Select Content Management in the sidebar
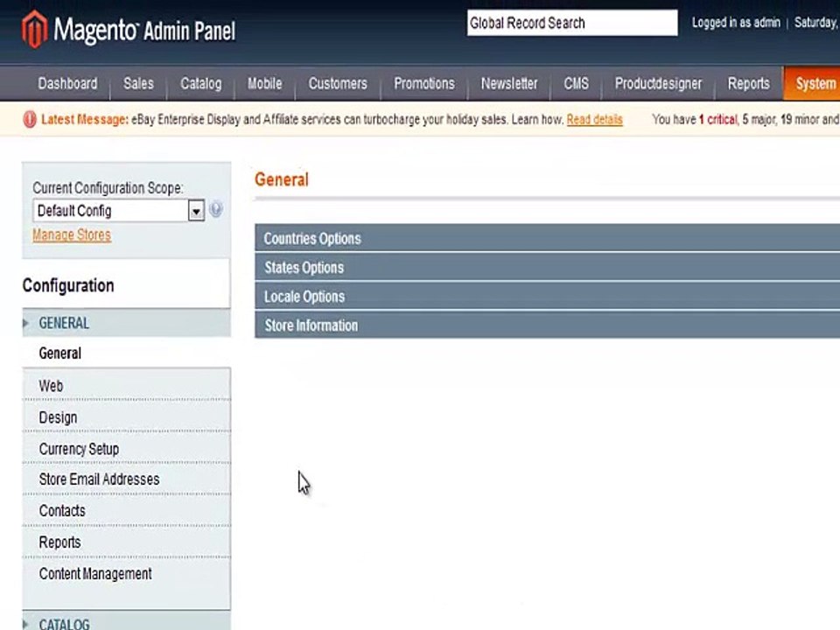This screenshot has height=630, width=840. [x=126, y=574]
